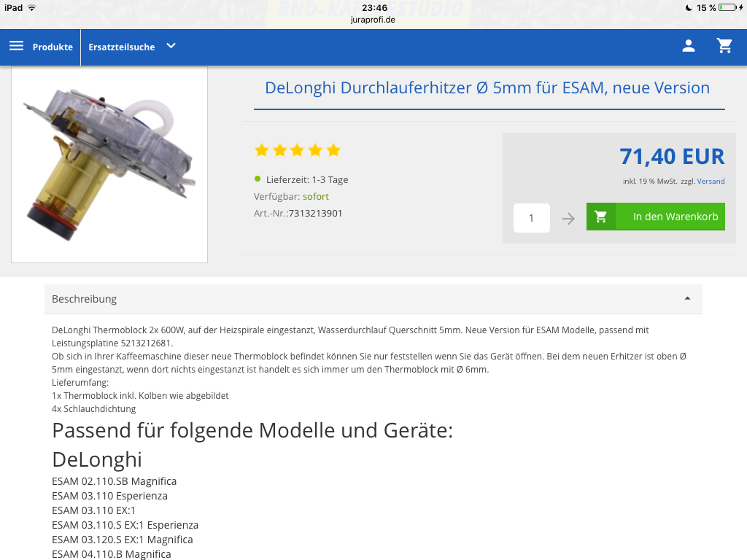Screen dimensions: 747x560
Task: Tap the battery indicator in status bar
Action: coord(727,7)
